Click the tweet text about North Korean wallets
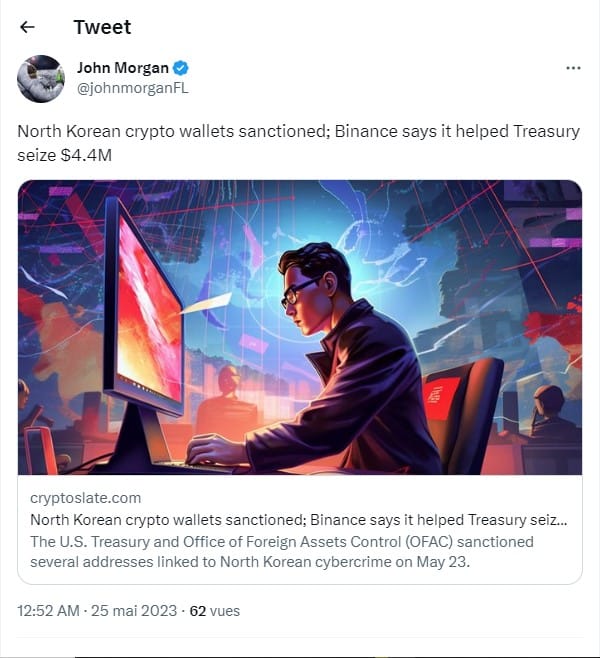The height and width of the screenshot is (658, 600). tap(298, 143)
